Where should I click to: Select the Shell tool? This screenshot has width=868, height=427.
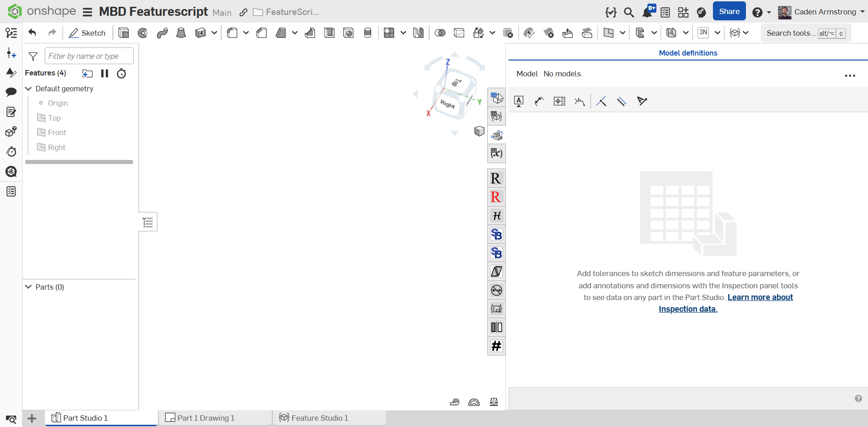329,33
